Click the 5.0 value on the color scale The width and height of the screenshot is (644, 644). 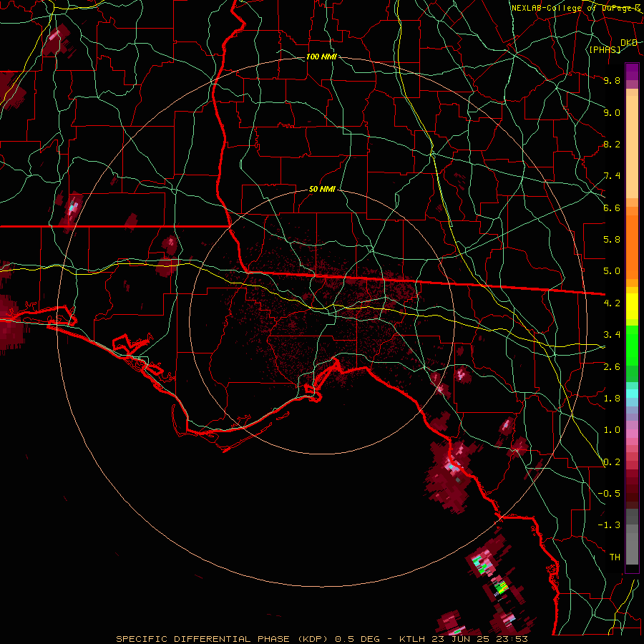coord(612,271)
